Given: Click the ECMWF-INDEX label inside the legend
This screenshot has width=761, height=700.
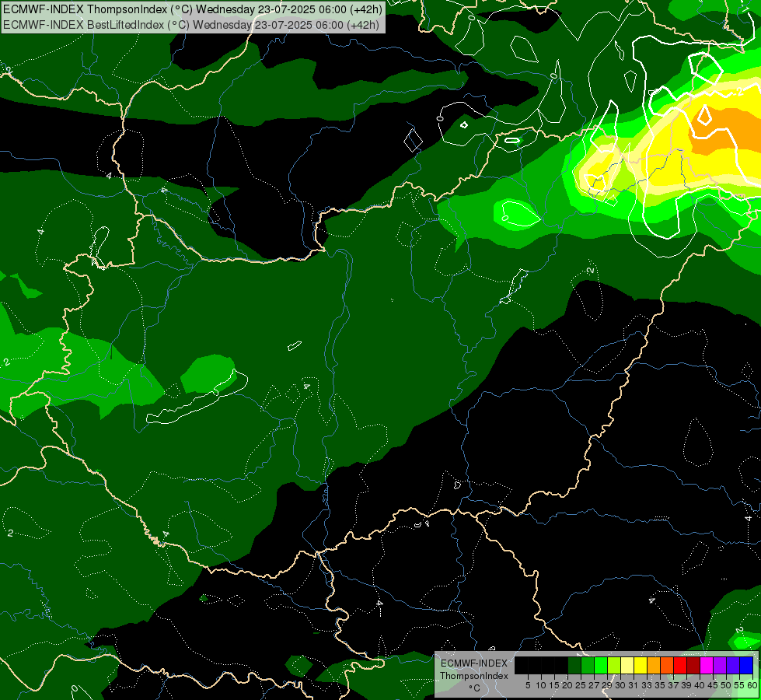Looking at the screenshot, I should pyautogui.click(x=474, y=663).
